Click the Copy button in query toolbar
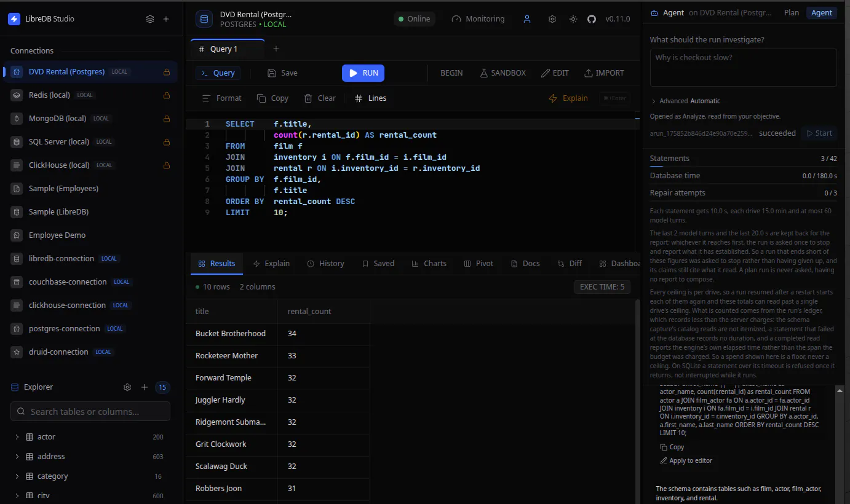This screenshot has height=504, width=850. tap(272, 98)
